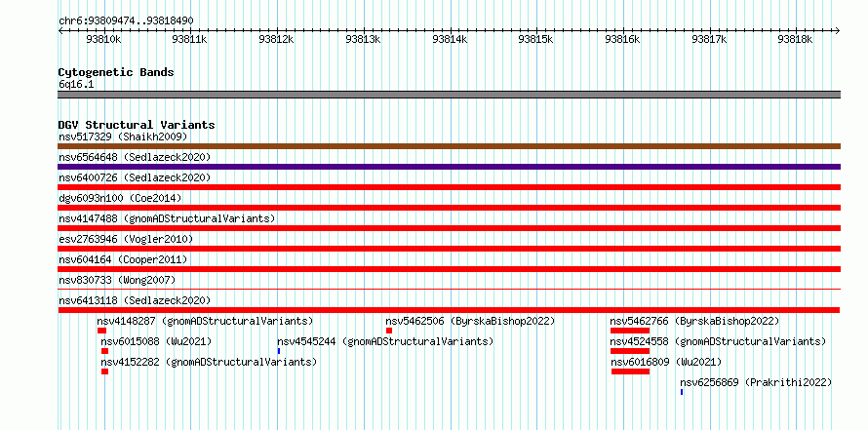
Task: Open variant label dgv6093n100 (Coe2014)
Action: (x=120, y=198)
